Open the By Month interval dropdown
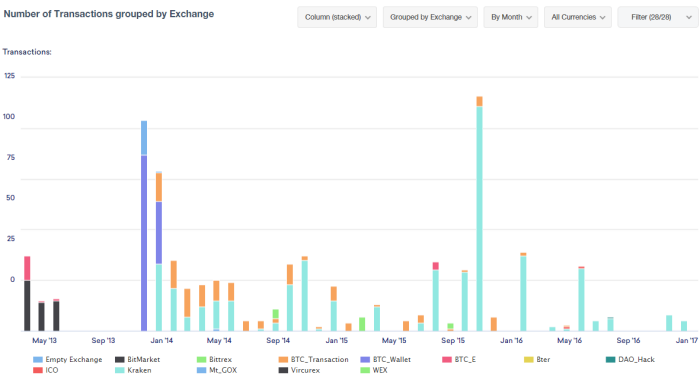The width and height of the screenshot is (700, 387). coord(511,17)
